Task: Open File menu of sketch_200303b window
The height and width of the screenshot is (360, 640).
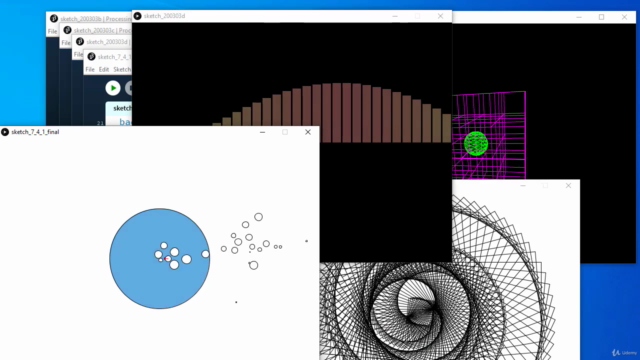Action: coord(53,31)
